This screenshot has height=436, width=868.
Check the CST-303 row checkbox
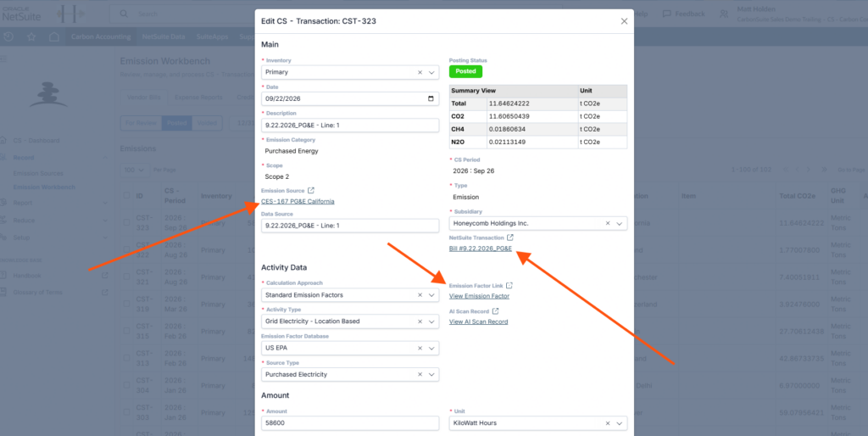(x=127, y=412)
